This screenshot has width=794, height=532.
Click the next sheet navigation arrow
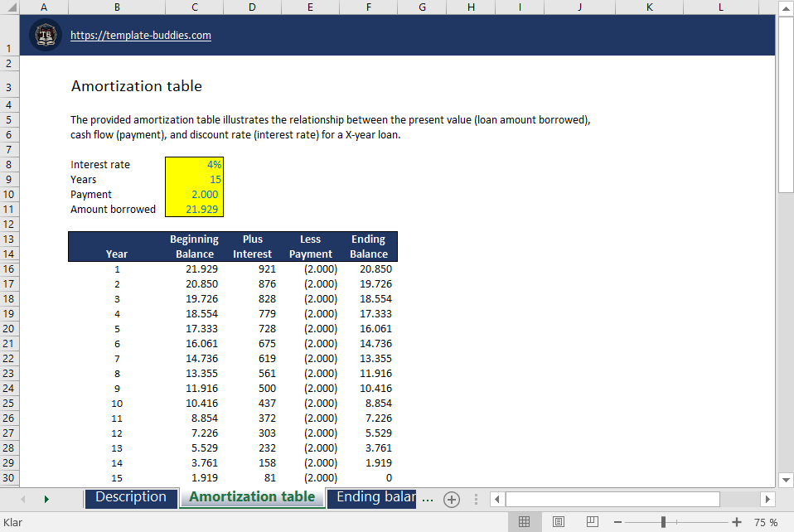46,498
